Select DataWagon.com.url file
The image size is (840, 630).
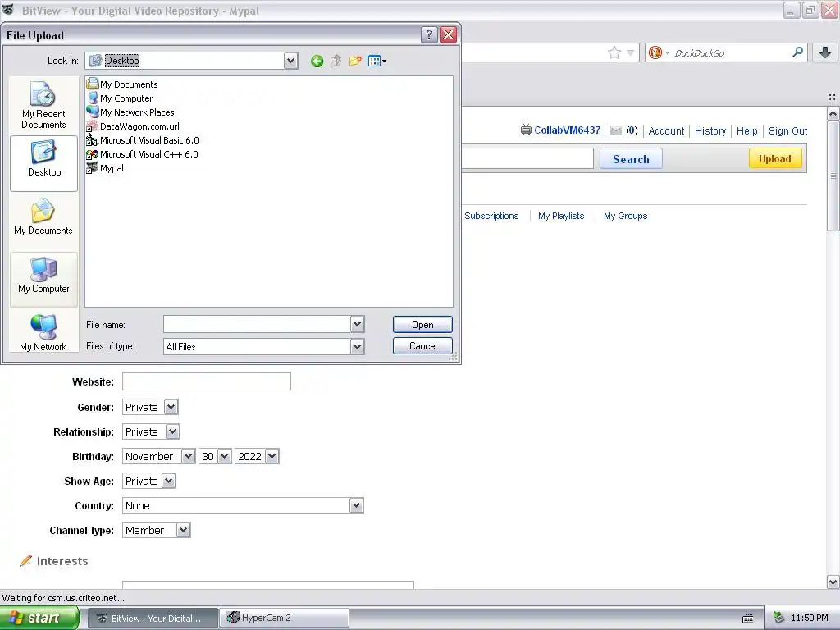click(x=133, y=126)
